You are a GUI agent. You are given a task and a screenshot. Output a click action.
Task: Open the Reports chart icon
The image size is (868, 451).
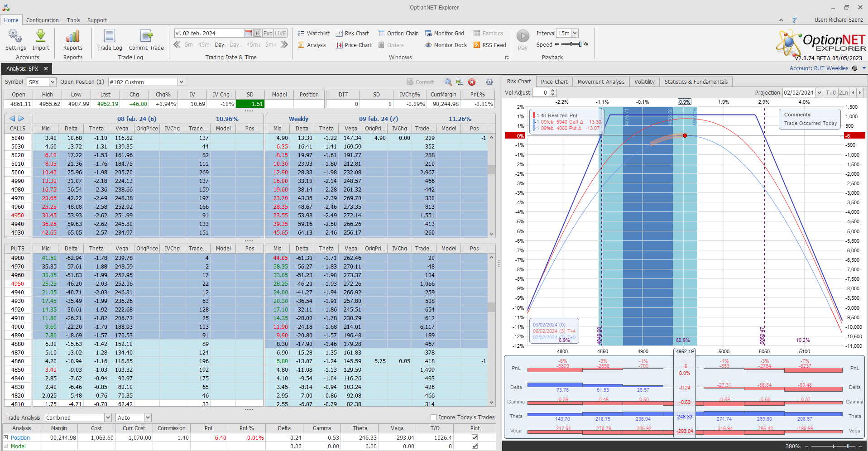click(x=72, y=36)
